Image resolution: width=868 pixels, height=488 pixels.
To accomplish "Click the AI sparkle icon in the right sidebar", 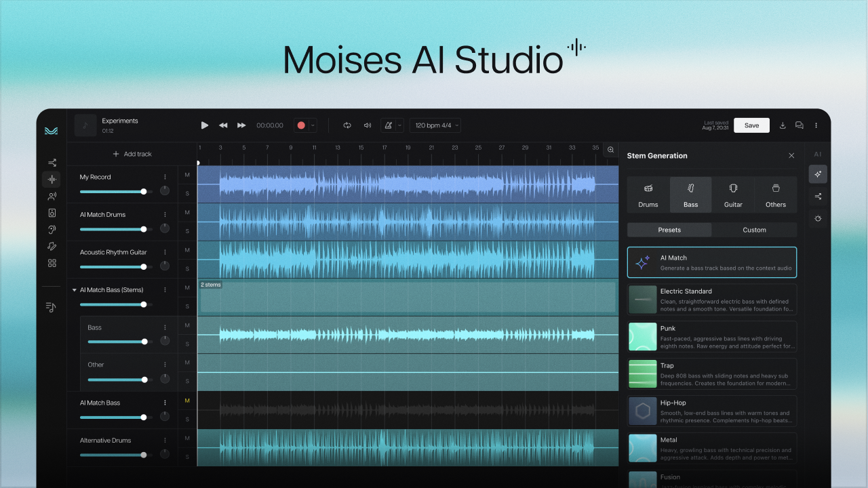I will coord(817,174).
